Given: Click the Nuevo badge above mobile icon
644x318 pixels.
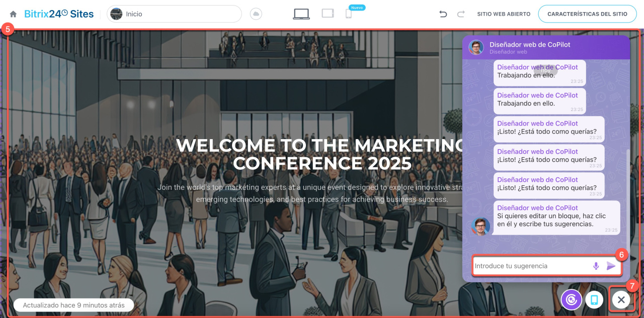Looking at the screenshot, I should click(357, 8).
